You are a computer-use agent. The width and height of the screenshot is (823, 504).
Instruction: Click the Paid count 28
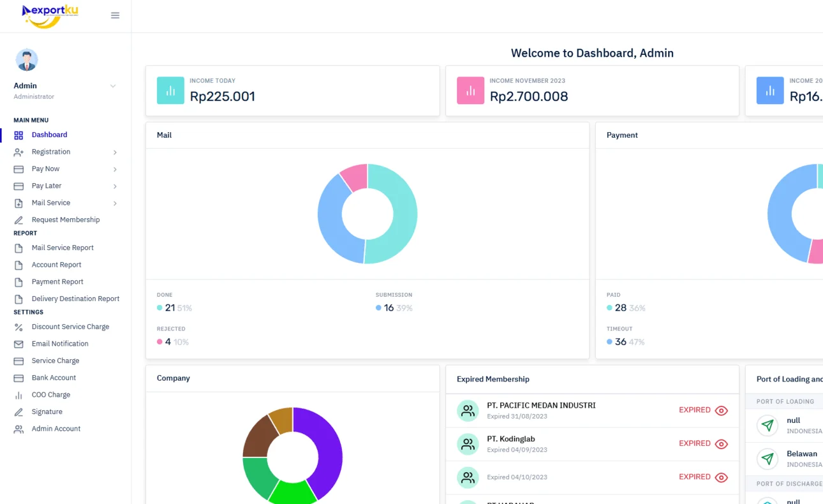(620, 308)
